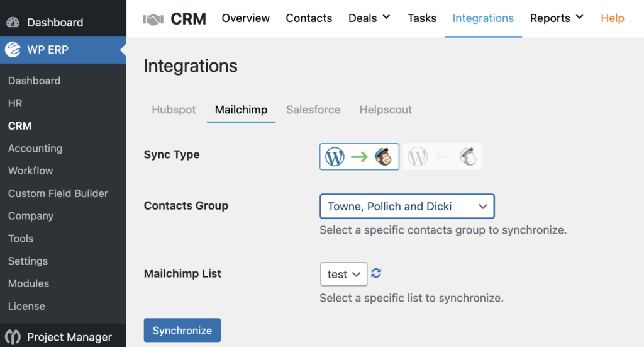The image size is (644, 347).
Task: Click the WP ERP globe icon
Action: 13,49
